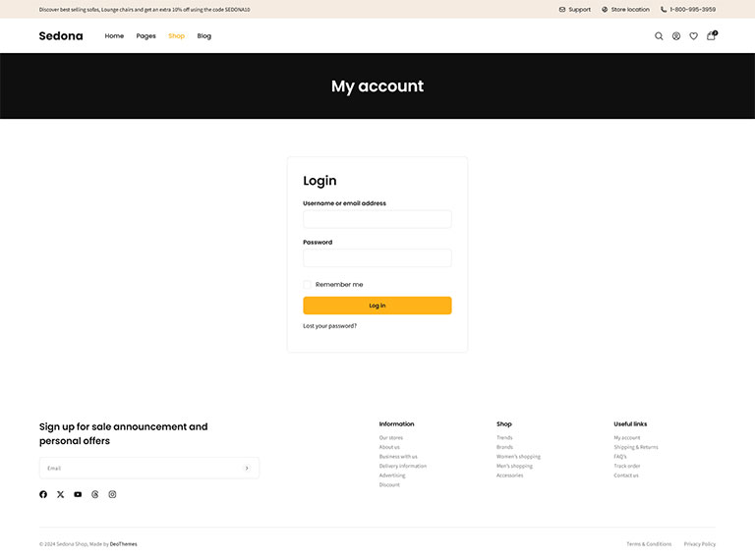
Task: Tick the Remember me checkbox
Action: coord(308,285)
